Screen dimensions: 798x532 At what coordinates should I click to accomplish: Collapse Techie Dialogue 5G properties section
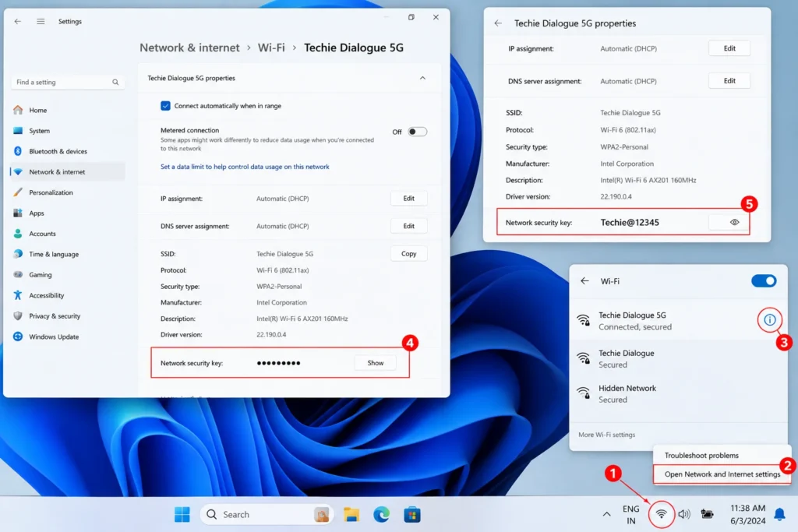point(422,78)
